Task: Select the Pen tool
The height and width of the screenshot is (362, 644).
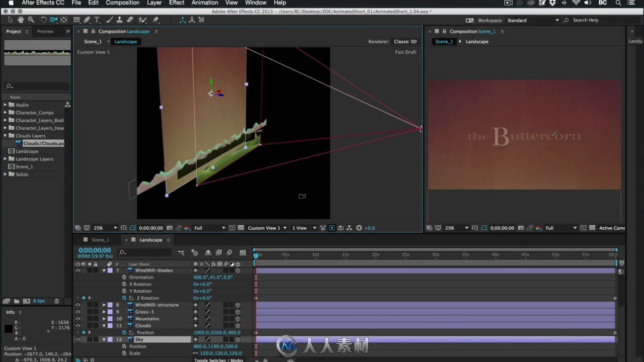Action: pos(87,20)
